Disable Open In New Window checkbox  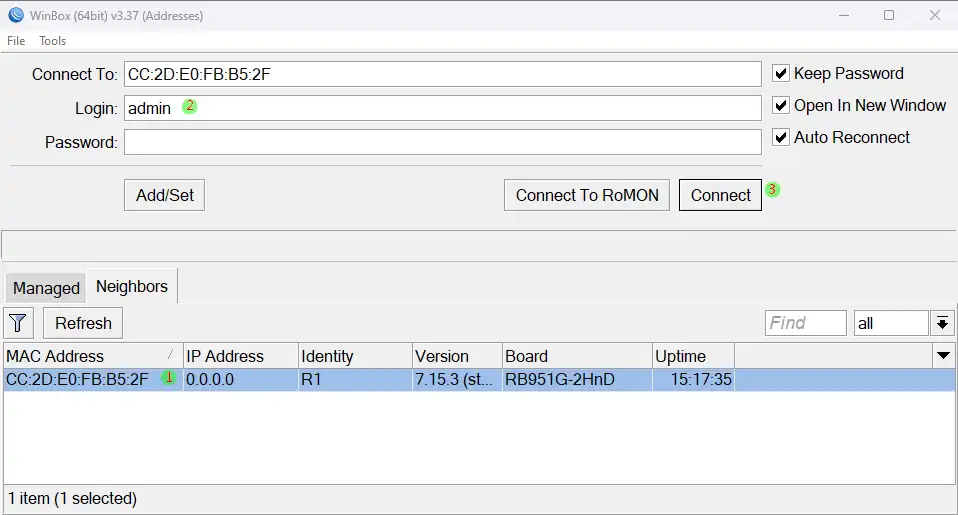click(x=782, y=106)
